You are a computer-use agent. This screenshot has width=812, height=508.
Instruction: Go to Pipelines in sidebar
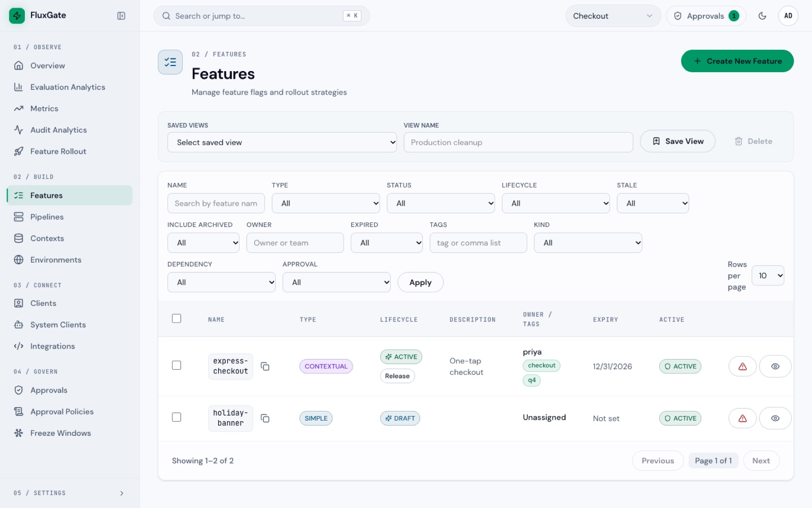point(70,217)
